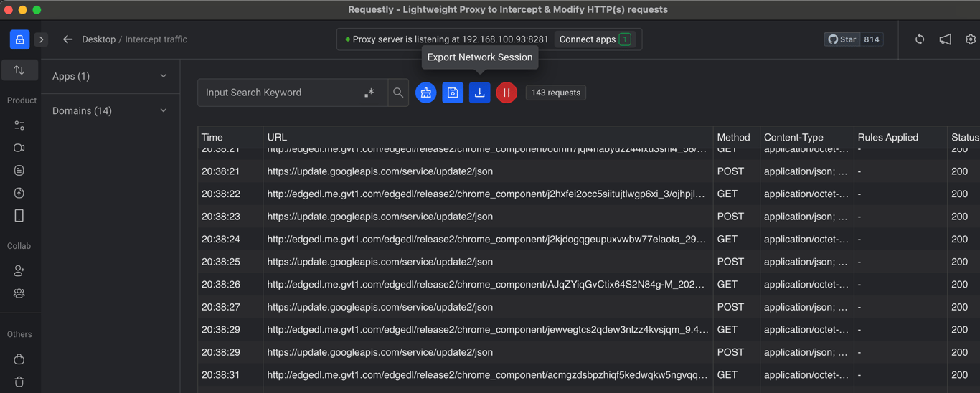Pause interception with the red pause button
Image resolution: width=980 pixels, height=393 pixels.
[507, 93]
